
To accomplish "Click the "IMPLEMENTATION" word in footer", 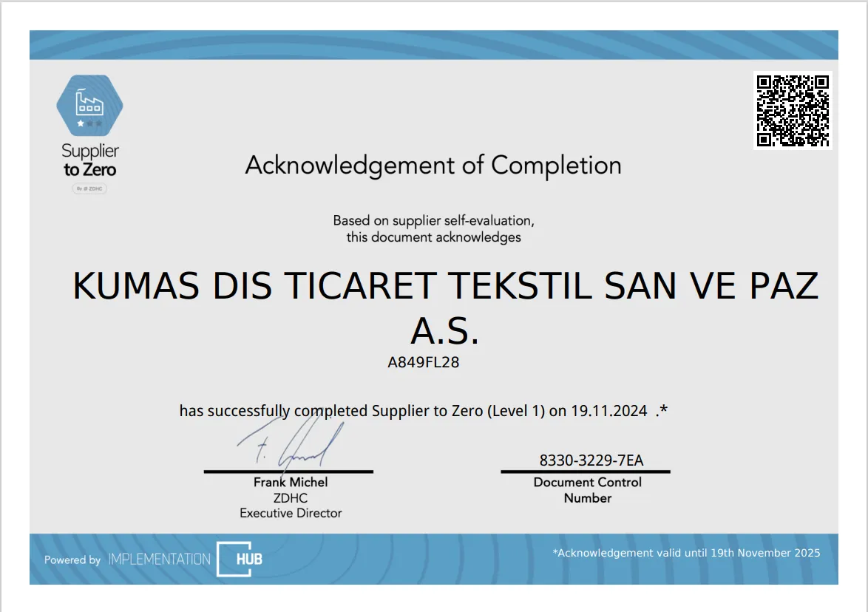I will 160,560.
